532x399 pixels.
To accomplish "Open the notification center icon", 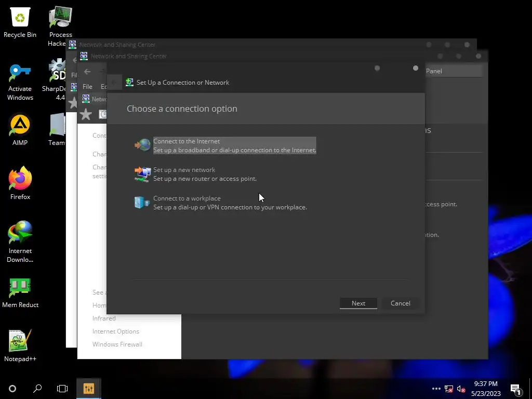I will coord(516,389).
